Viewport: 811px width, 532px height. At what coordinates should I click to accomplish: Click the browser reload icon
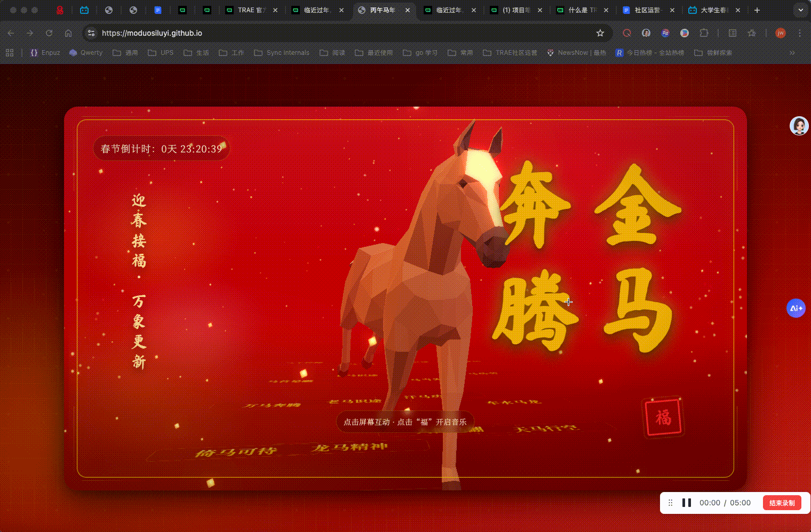pos(49,33)
